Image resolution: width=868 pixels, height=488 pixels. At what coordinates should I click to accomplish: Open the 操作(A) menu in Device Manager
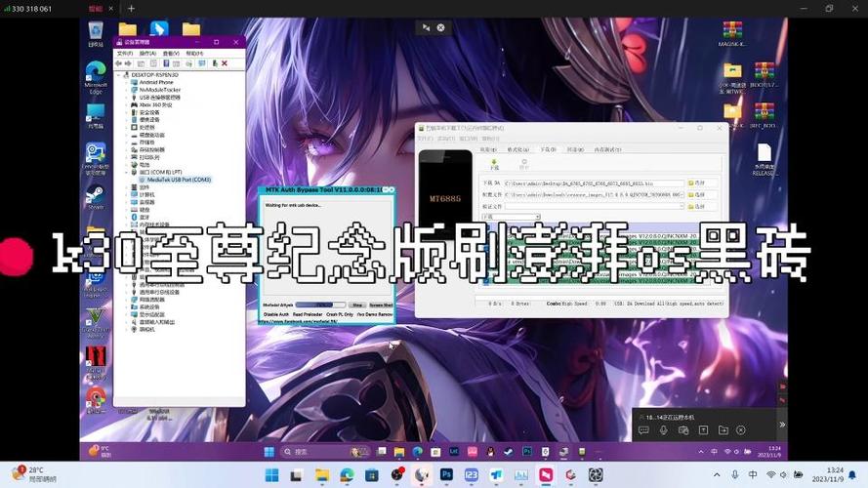147,53
